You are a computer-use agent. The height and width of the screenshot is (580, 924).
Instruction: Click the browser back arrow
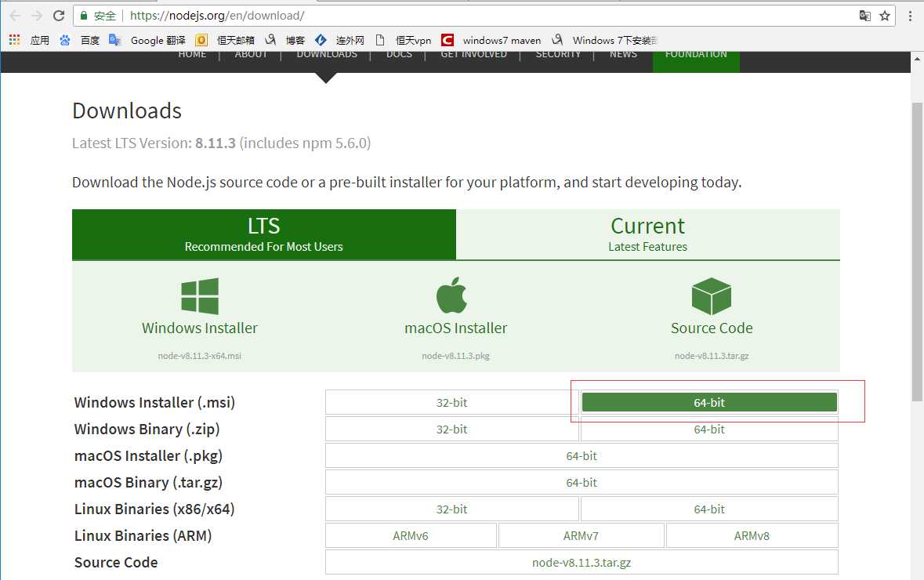(x=16, y=16)
